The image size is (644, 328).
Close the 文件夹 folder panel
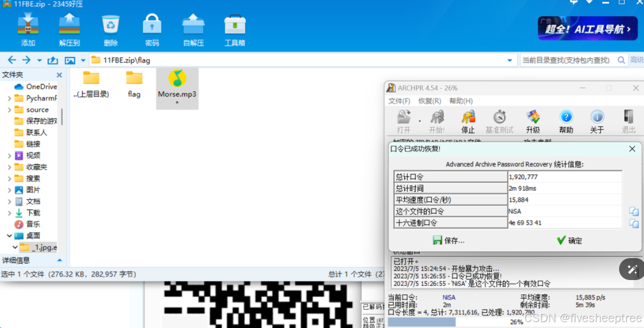(59, 75)
